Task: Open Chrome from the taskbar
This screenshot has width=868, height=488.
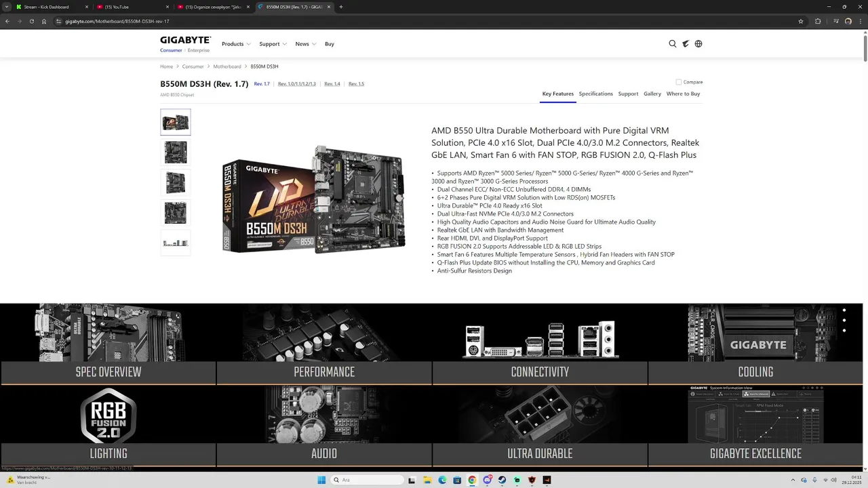Action: (x=472, y=480)
